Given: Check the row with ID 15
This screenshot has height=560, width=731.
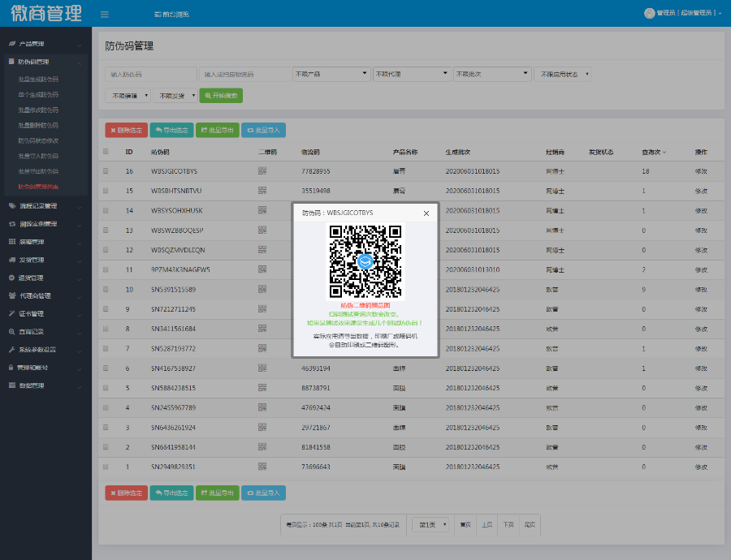Looking at the screenshot, I should click(106, 191).
